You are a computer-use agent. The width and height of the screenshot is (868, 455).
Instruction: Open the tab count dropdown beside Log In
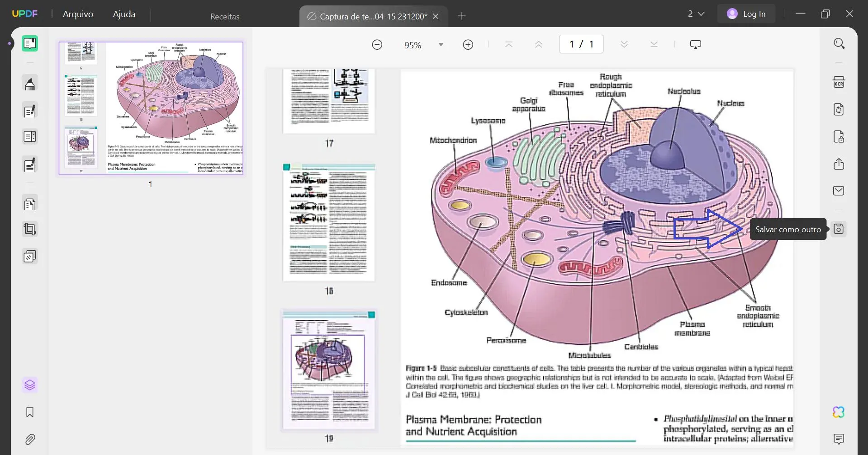pyautogui.click(x=696, y=14)
